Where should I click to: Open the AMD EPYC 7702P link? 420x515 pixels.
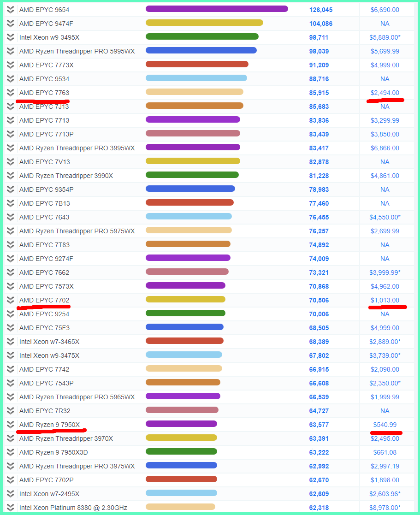coord(46,480)
